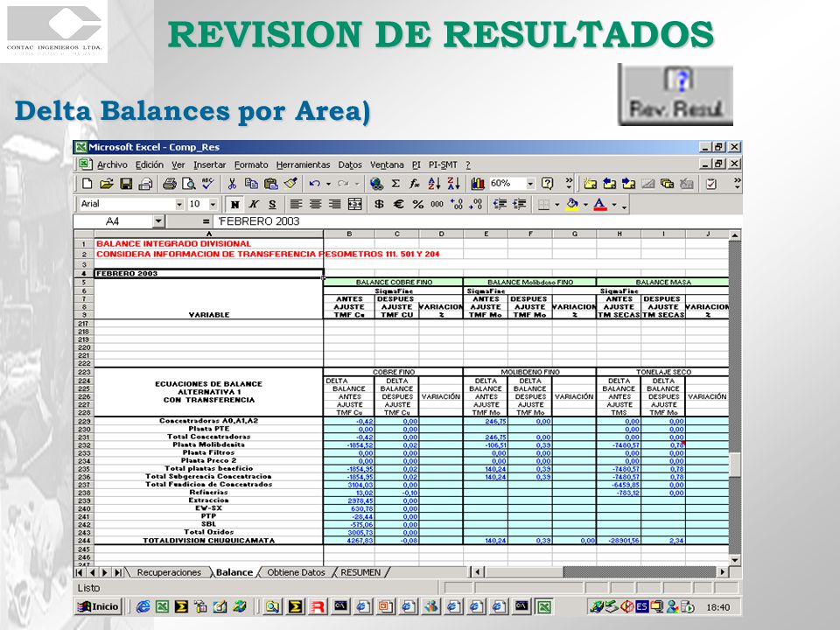Apply the red font color A
The width and height of the screenshot is (840, 630).
tap(600, 204)
